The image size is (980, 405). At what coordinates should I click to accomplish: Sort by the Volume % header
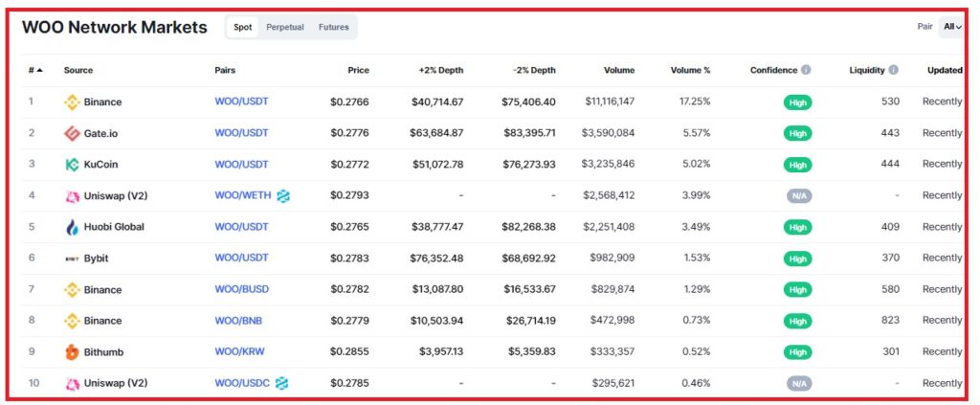690,70
